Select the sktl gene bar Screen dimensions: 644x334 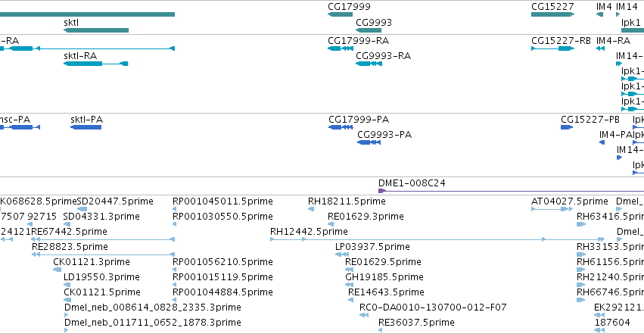coord(96,30)
